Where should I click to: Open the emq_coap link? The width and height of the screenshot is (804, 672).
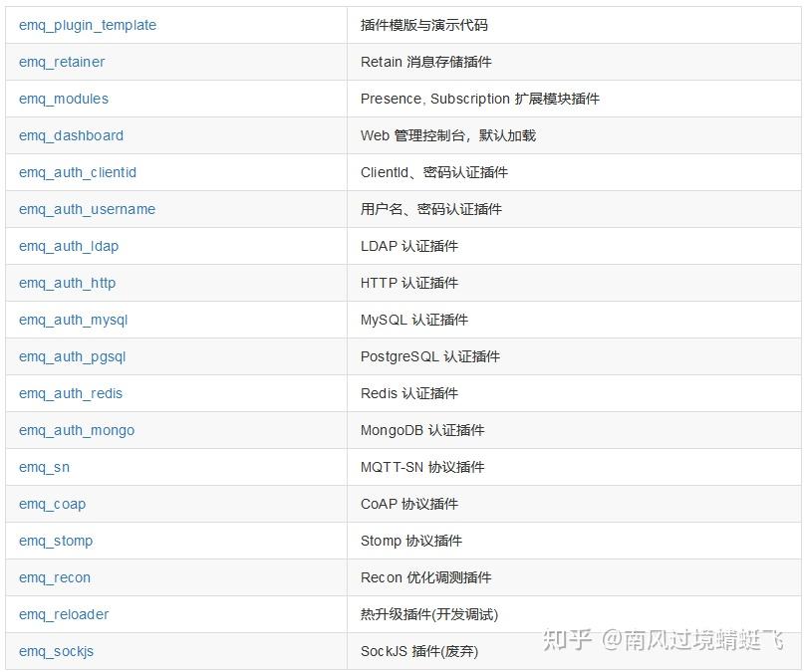click(52, 505)
